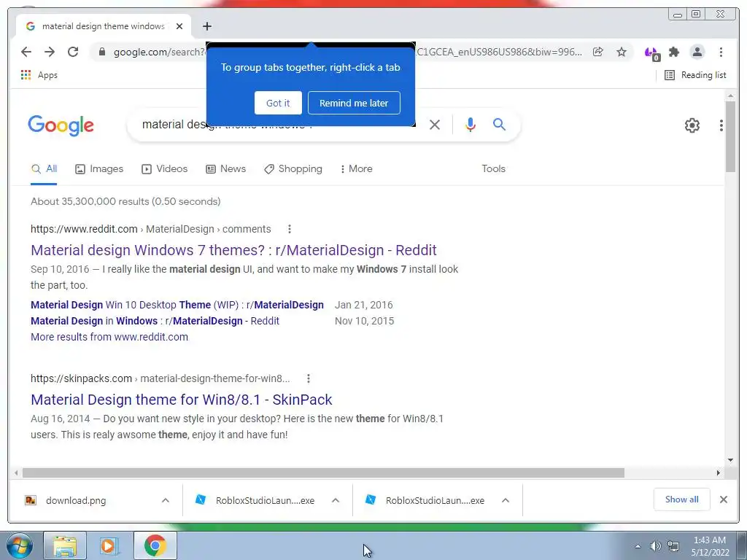Image resolution: width=747 pixels, height=560 pixels.
Task: Open the second RobloxStudioLaun....exe download
Action: coord(425,500)
